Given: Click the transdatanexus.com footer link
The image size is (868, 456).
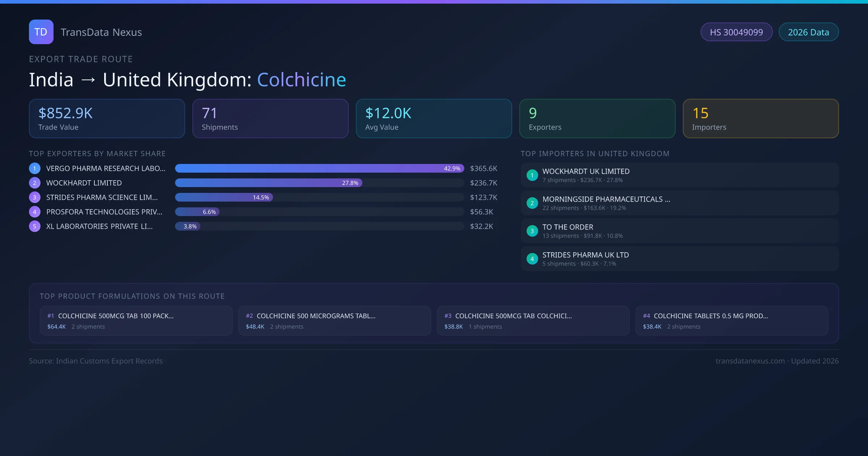Looking at the screenshot, I should pos(750,361).
